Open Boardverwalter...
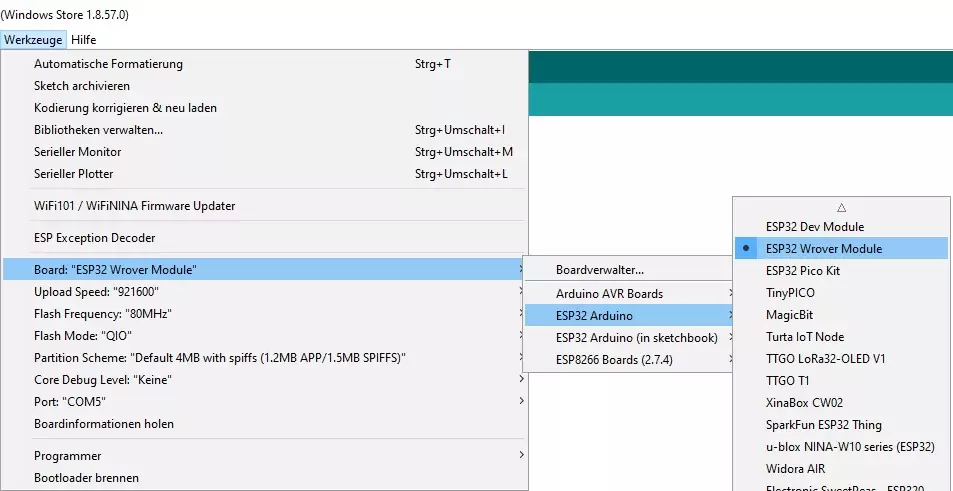 [629, 270]
